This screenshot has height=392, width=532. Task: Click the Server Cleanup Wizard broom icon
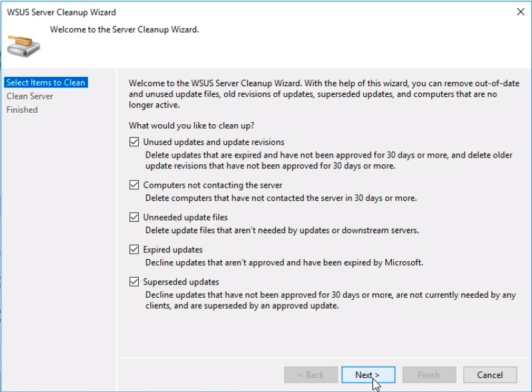pyautogui.click(x=23, y=43)
